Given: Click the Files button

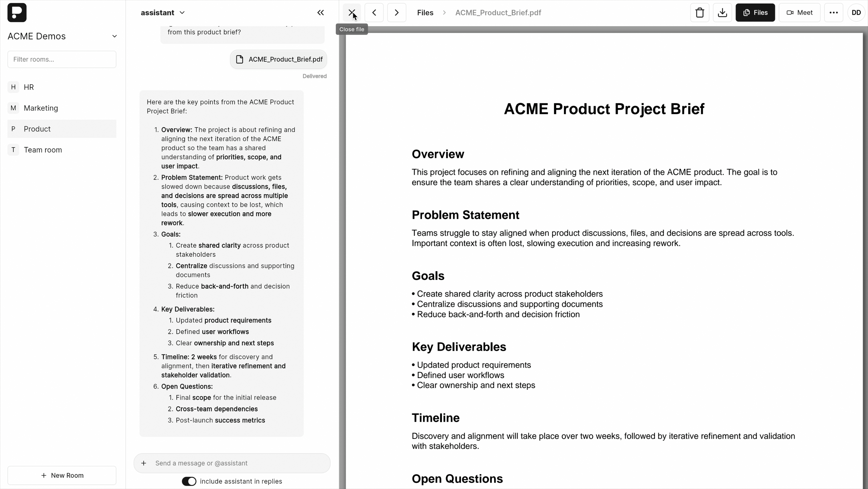Looking at the screenshot, I should (x=755, y=13).
